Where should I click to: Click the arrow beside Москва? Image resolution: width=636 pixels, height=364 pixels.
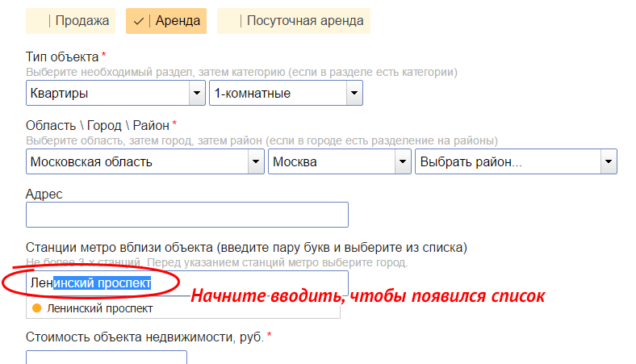pos(402,161)
